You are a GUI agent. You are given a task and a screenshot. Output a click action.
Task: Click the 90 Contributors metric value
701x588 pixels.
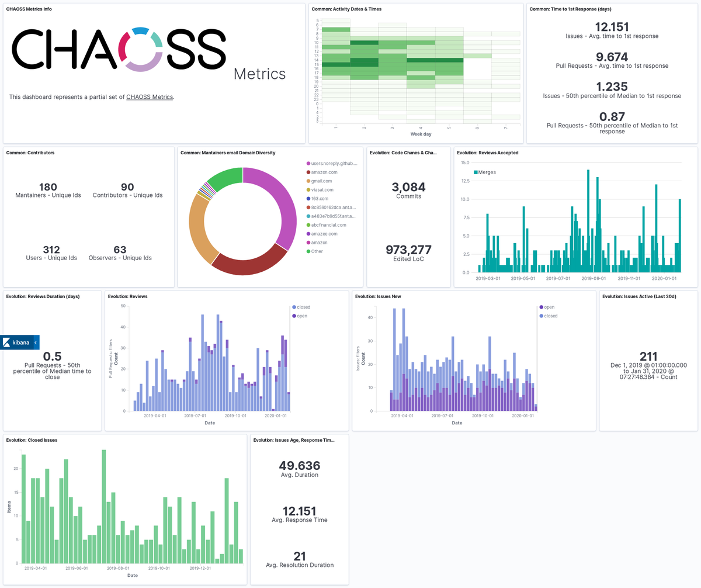(127, 187)
